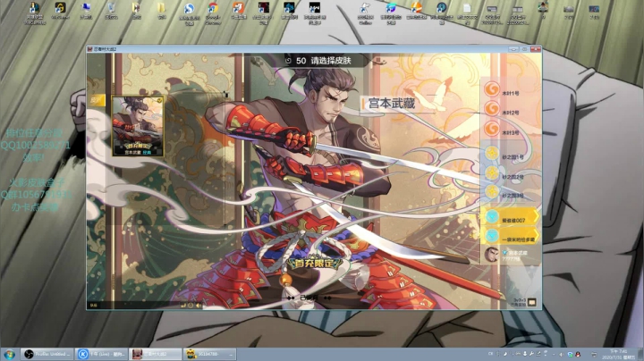Select the second highlighted yellow player row
Image resolution: width=644 pixels, height=361 pixels.
pyautogui.click(x=510, y=236)
